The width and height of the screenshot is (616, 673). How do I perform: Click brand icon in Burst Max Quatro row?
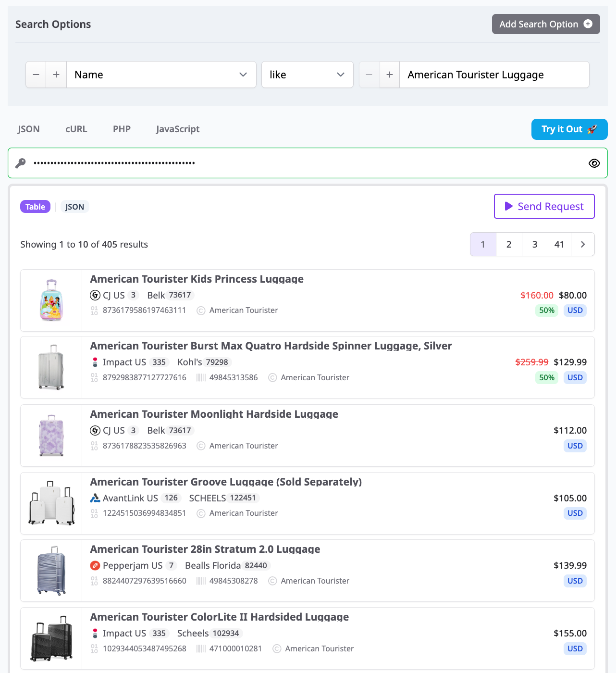tap(272, 378)
